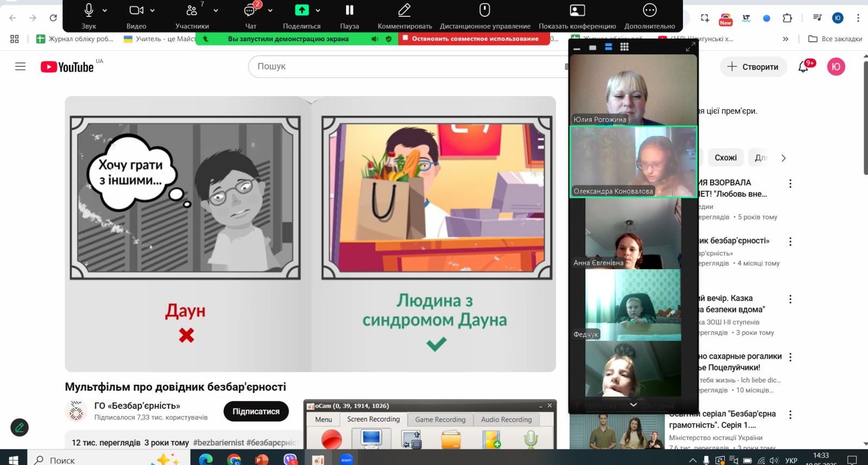Open YouTube notifications bell
The image size is (868, 465).
click(803, 67)
